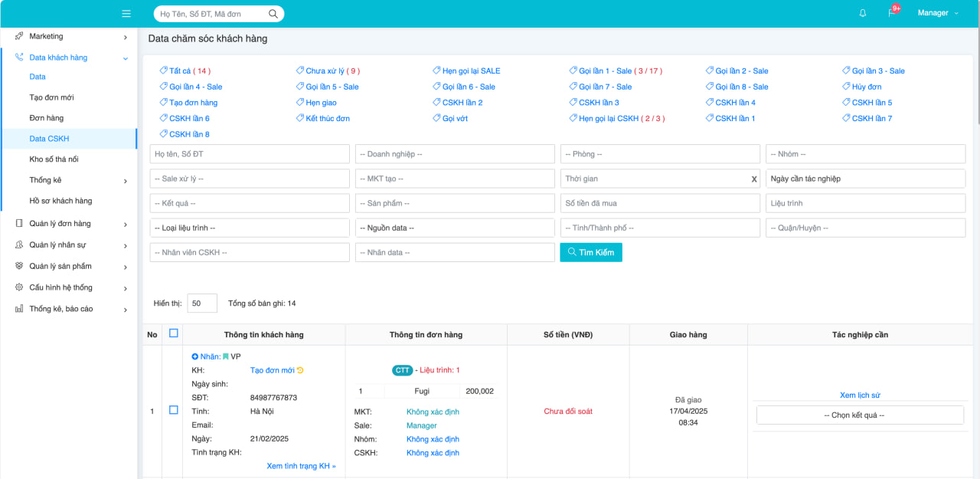The height and width of the screenshot is (479, 980).
Task: Click the hamburger menu icon
Action: (x=126, y=14)
